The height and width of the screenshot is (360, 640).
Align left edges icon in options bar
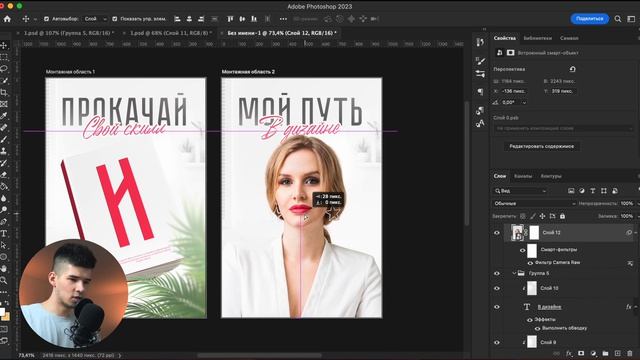pyautogui.click(x=177, y=19)
